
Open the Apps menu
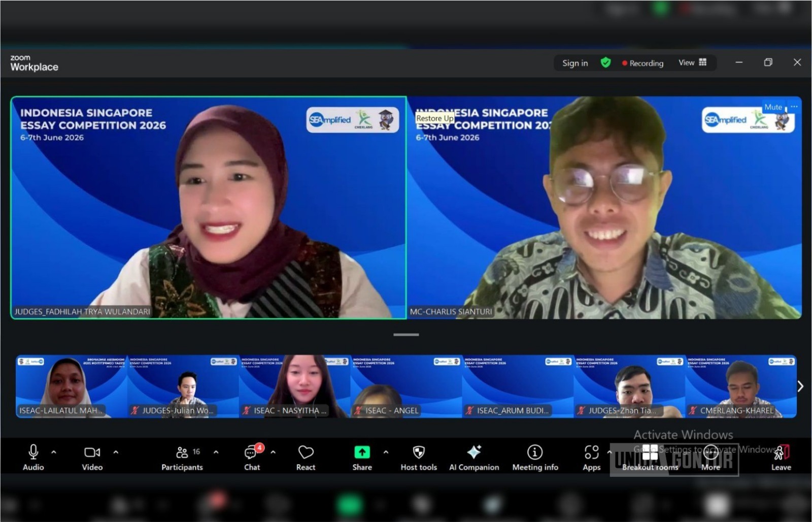coord(592,458)
